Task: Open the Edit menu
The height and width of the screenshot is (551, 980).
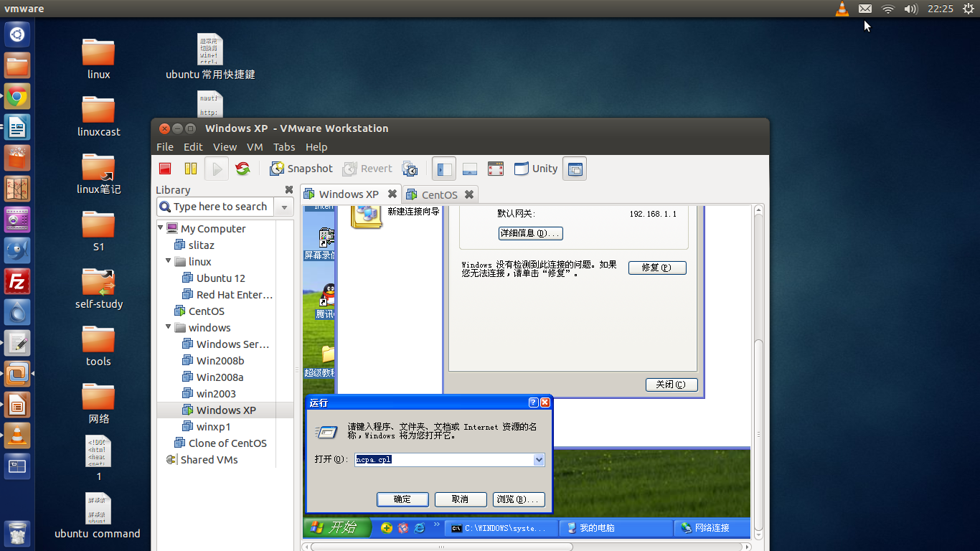Action: [x=193, y=146]
